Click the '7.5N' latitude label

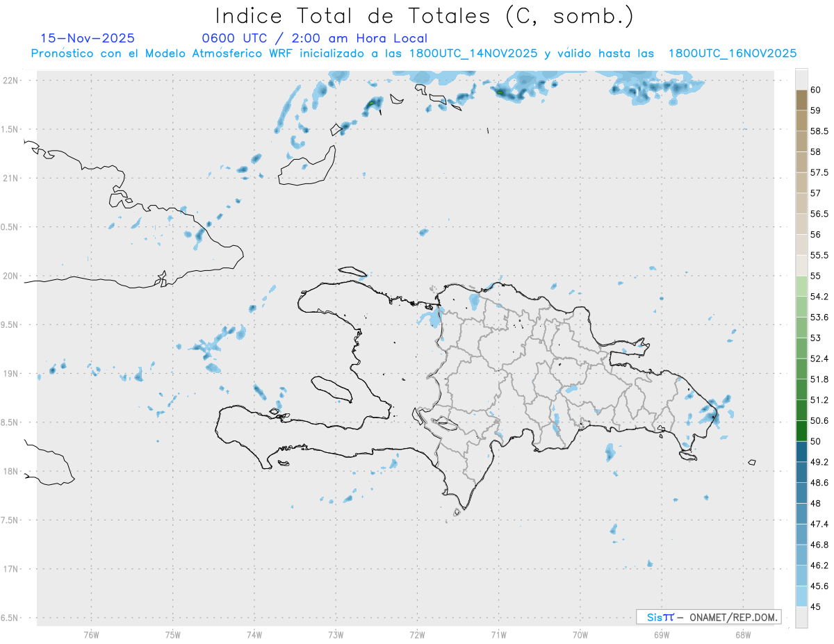coord(10,520)
